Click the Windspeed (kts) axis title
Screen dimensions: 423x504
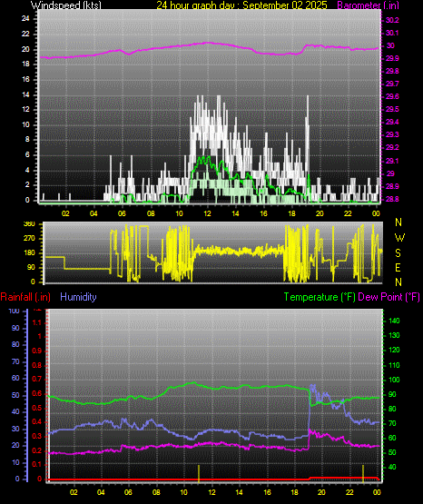66,5
